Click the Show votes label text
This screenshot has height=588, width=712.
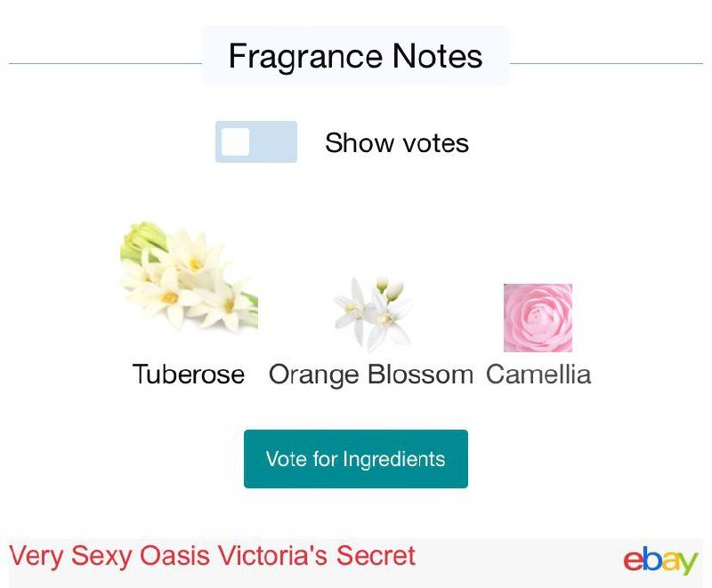pos(397,143)
